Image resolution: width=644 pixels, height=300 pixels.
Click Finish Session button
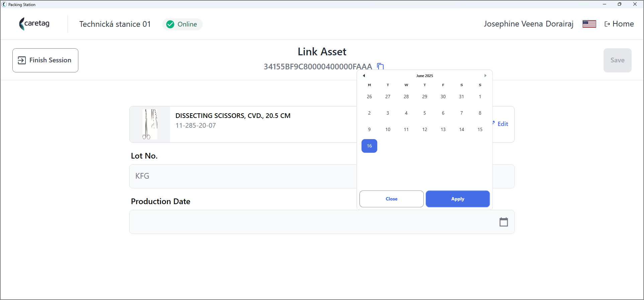(45, 60)
